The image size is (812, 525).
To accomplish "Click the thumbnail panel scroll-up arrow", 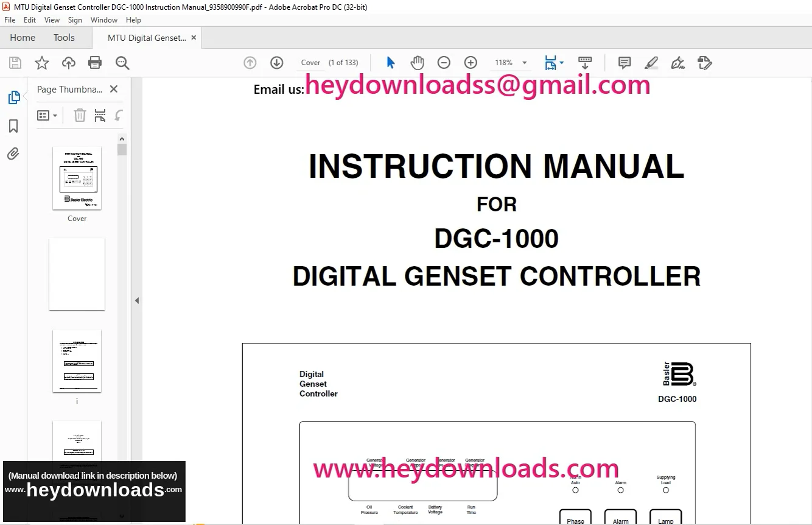I will point(122,139).
